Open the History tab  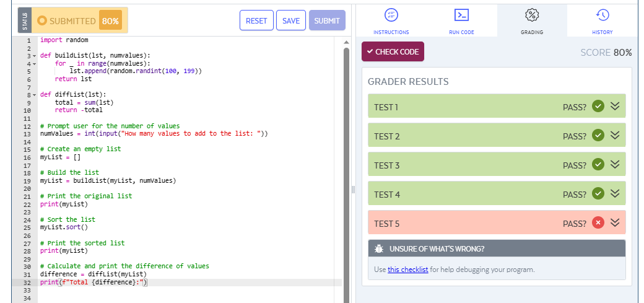tap(602, 20)
